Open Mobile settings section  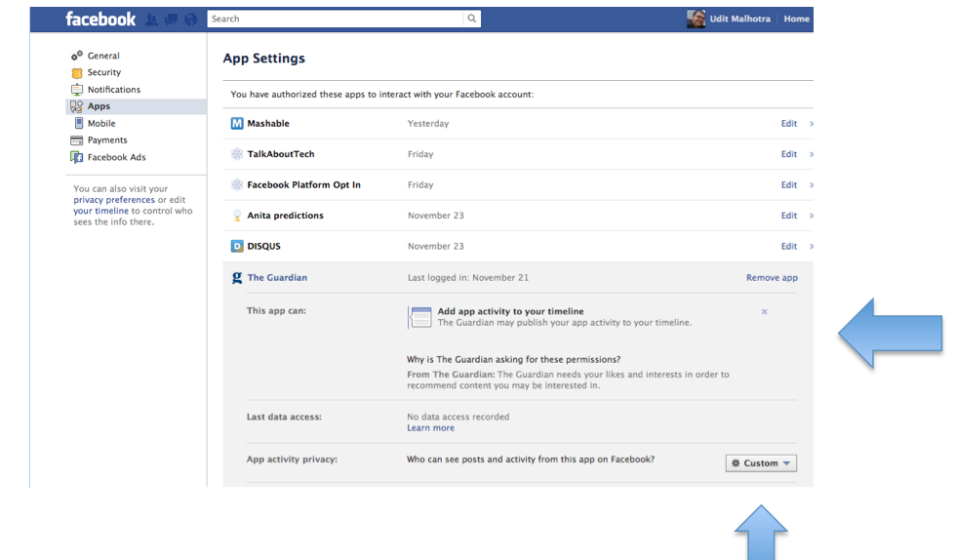point(101,123)
